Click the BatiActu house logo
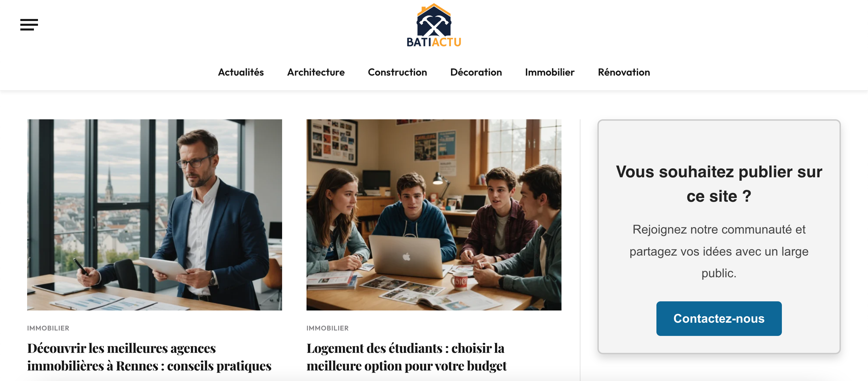The width and height of the screenshot is (868, 381). click(434, 25)
